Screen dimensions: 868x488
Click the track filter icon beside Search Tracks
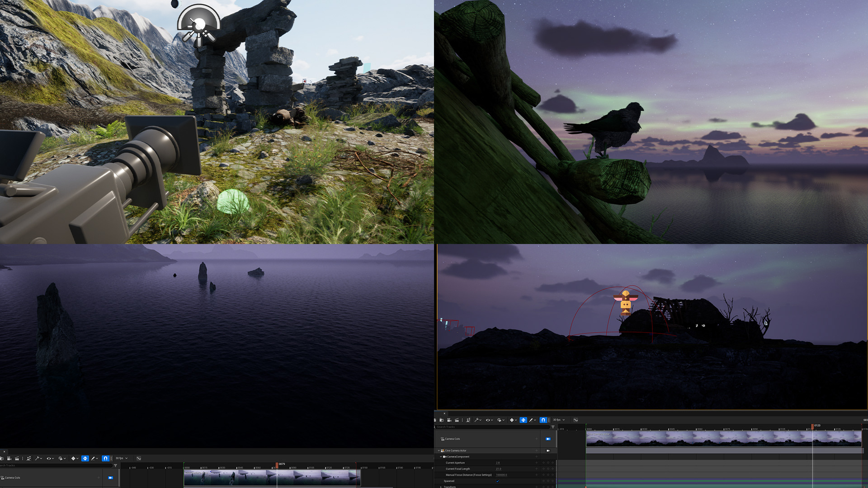[552, 427]
